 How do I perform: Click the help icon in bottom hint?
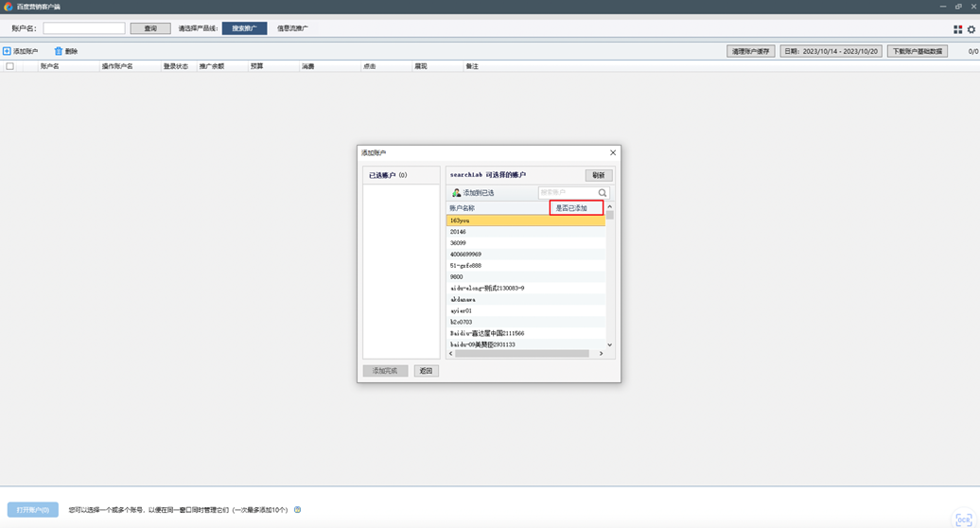tap(297, 510)
